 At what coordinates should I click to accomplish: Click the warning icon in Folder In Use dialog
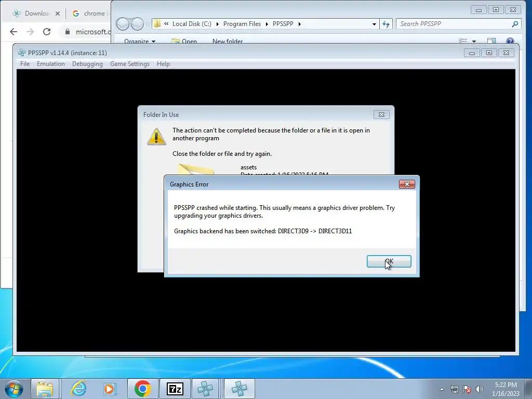pyautogui.click(x=156, y=137)
